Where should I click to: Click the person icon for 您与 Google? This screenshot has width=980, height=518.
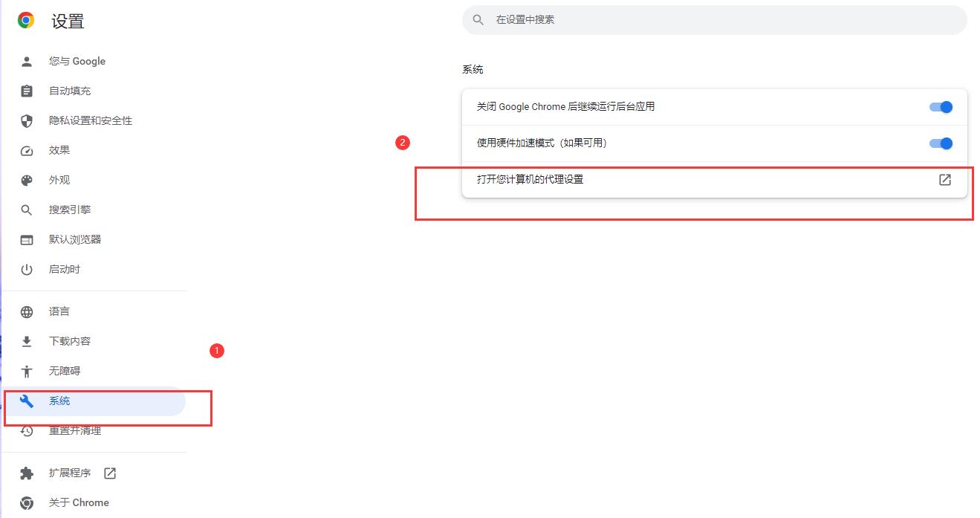27,62
